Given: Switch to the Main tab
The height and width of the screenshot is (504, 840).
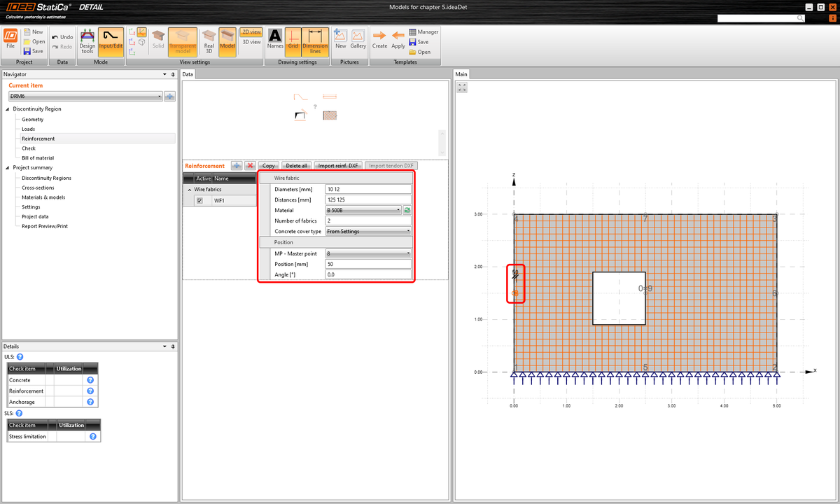Looking at the screenshot, I should [462, 73].
